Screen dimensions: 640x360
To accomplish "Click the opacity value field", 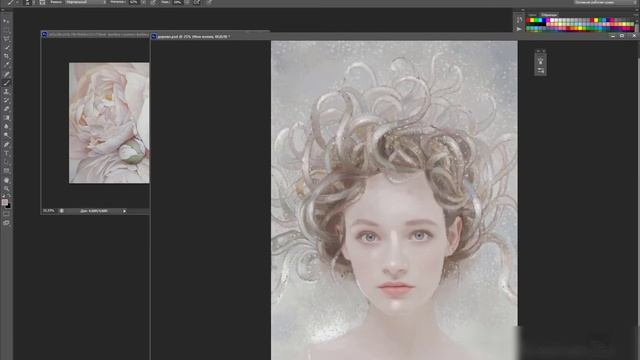I will click(x=133, y=2).
